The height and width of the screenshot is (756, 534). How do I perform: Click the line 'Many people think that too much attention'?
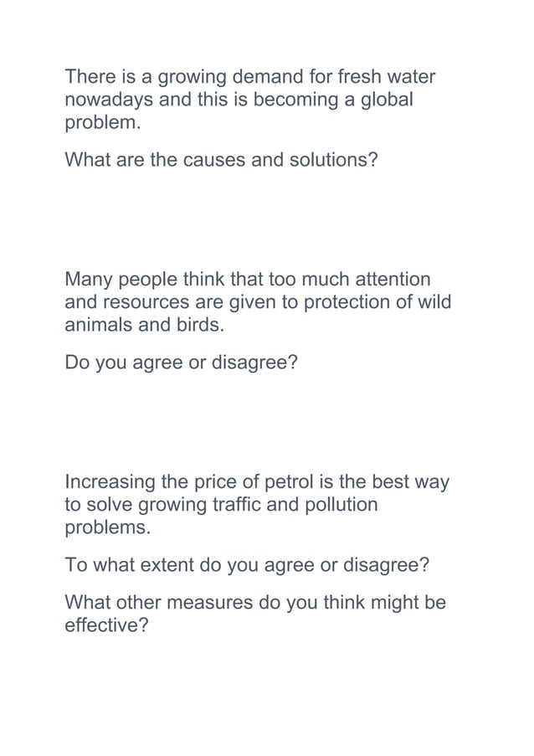248,280
